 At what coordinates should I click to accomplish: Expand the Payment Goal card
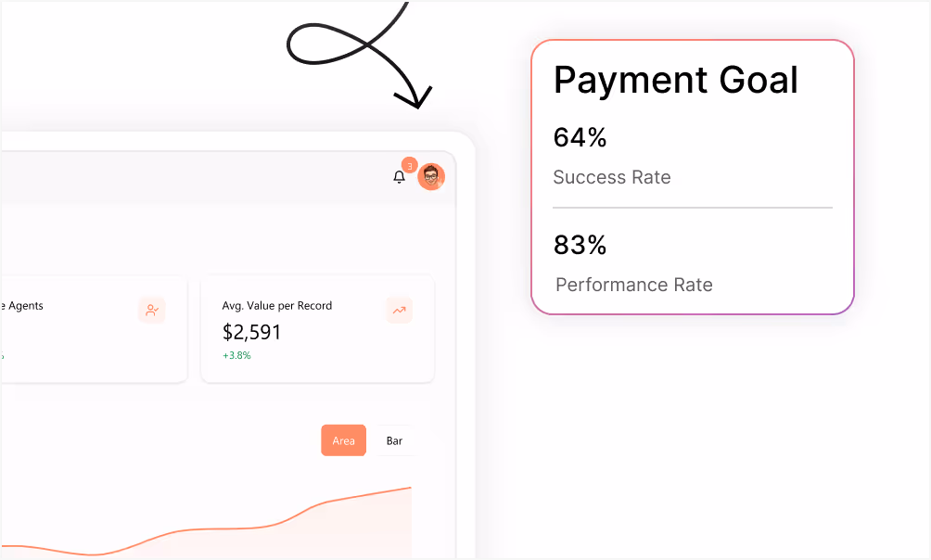pos(692,176)
